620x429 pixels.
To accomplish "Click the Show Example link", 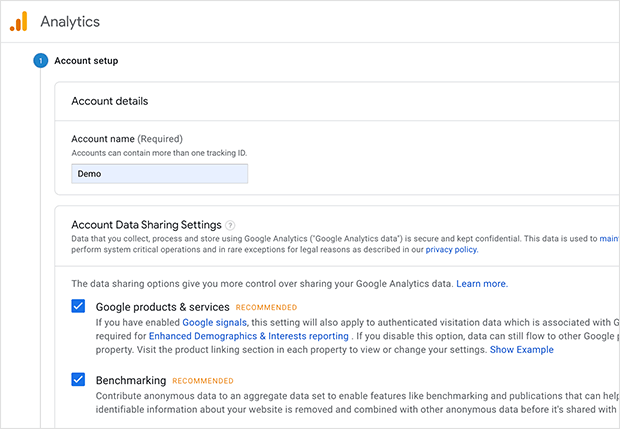I will [x=522, y=350].
